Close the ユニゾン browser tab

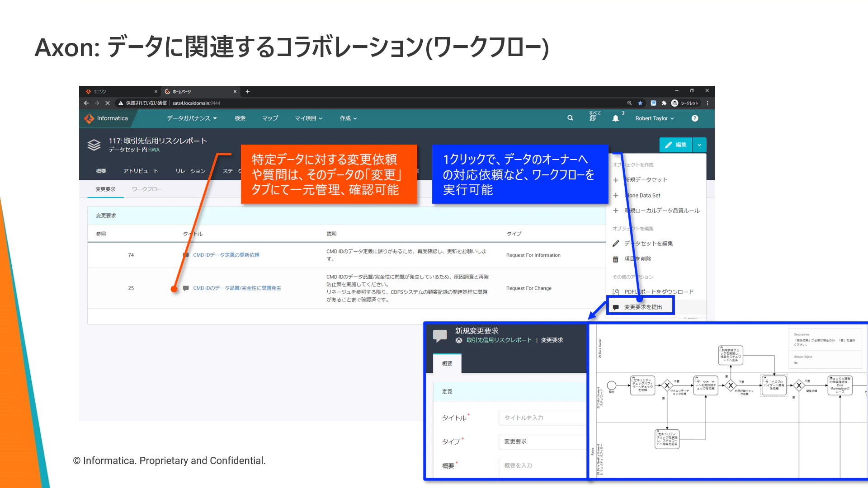click(x=156, y=91)
